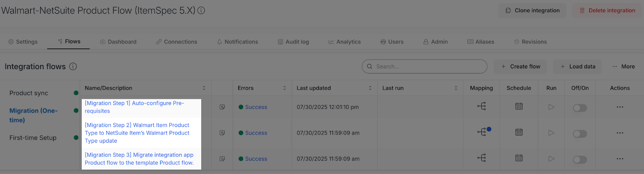
Task: Open description note for Migration Step 3
Action: click(x=222, y=159)
